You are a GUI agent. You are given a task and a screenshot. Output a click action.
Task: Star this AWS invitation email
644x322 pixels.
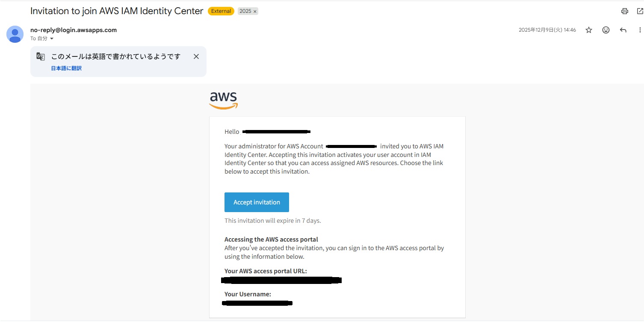click(x=589, y=30)
